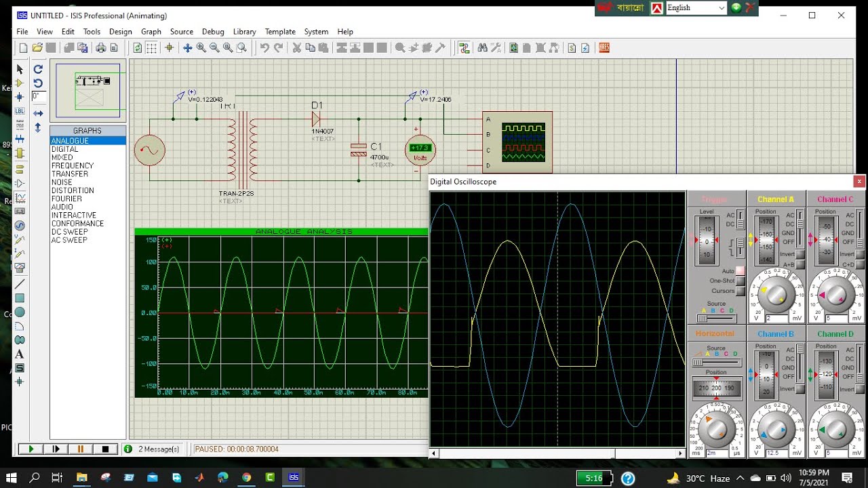Open the ISIS taskbar application icon
The height and width of the screenshot is (488, 868).
pos(293,478)
